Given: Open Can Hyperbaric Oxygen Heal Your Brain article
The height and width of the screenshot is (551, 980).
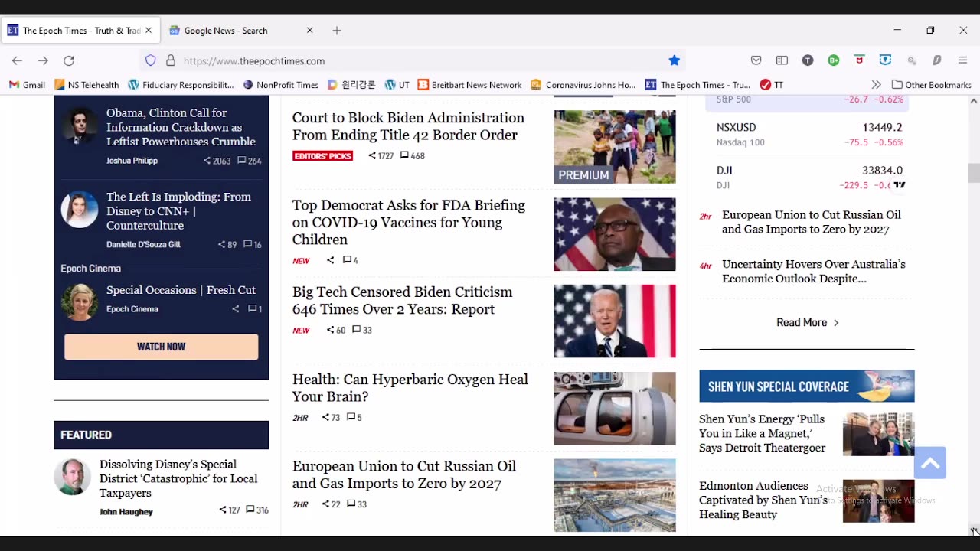Looking at the screenshot, I should [410, 388].
